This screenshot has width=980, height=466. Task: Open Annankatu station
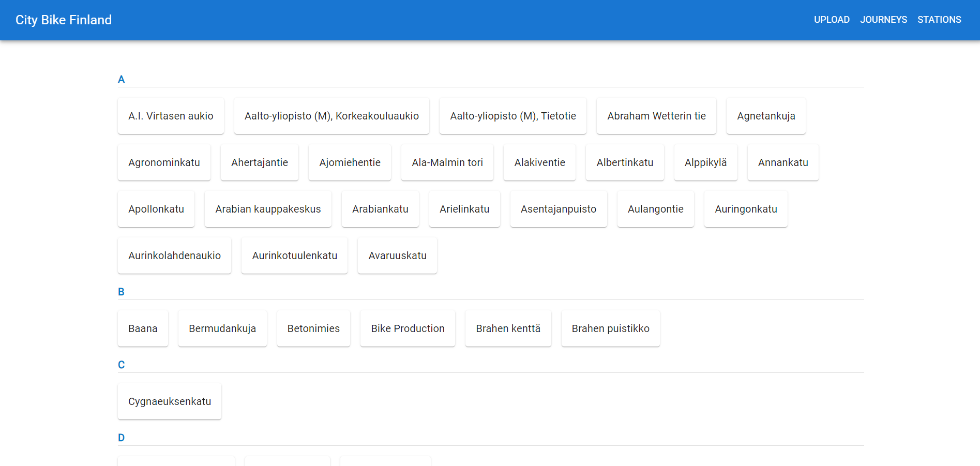[x=783, y=162]
